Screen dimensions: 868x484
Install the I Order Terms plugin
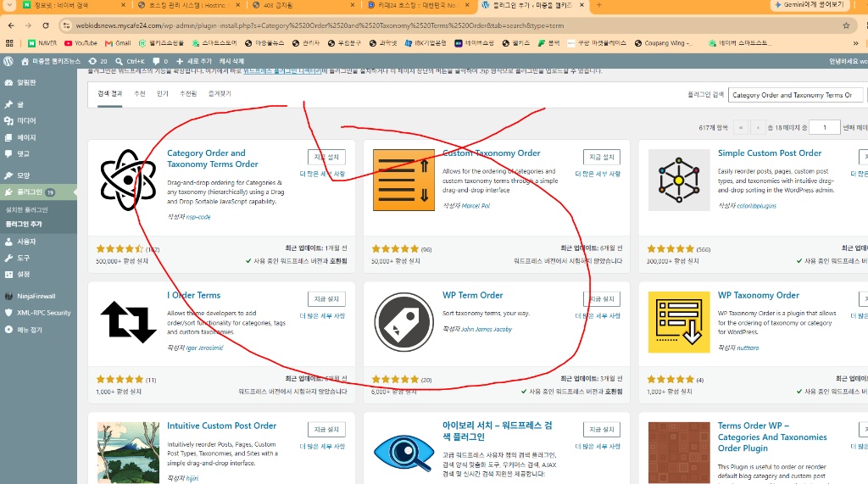point(326,299)
